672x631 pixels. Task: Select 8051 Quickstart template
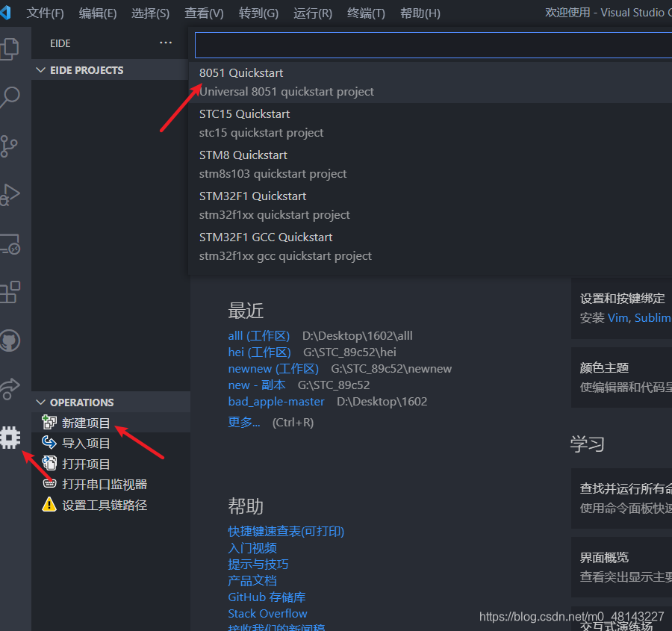(430, 82)
